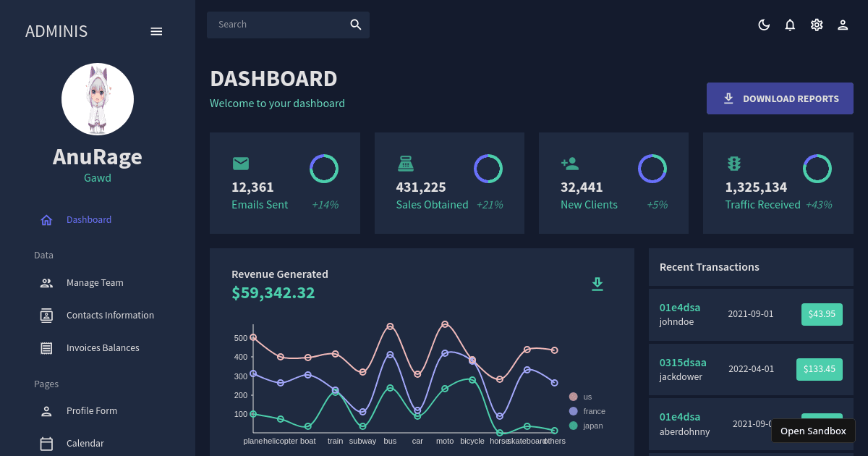Open user account person icon in top bar
Screen dimensions: 868x456
click(x=843, y=25)
